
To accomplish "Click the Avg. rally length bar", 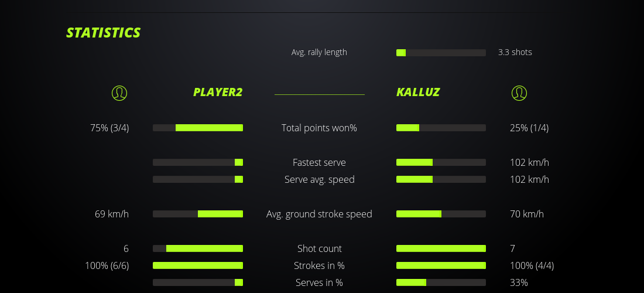I will pos(441,53).
